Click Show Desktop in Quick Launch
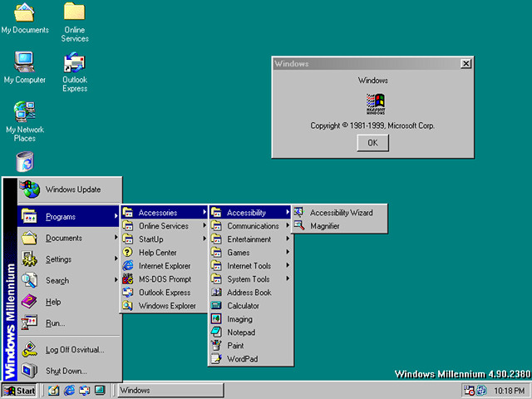This screenshot has height=399, width=532. click(53, 391)
